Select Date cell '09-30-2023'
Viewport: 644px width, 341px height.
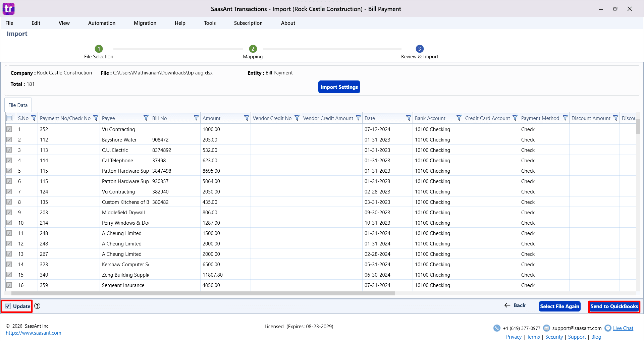coord(387,212)
